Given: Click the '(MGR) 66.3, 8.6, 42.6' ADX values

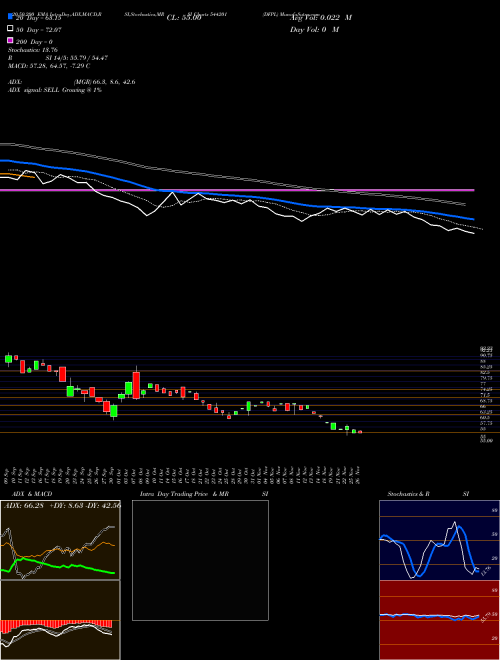Looking at the screenshot, I should (x=104, y=82).
